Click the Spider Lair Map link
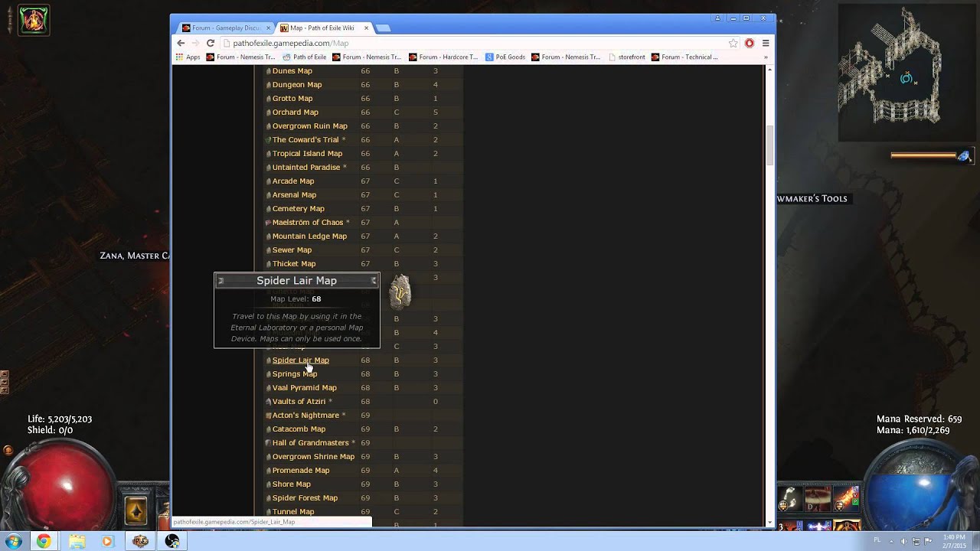 pyautogui.click(x=300, y=360)
